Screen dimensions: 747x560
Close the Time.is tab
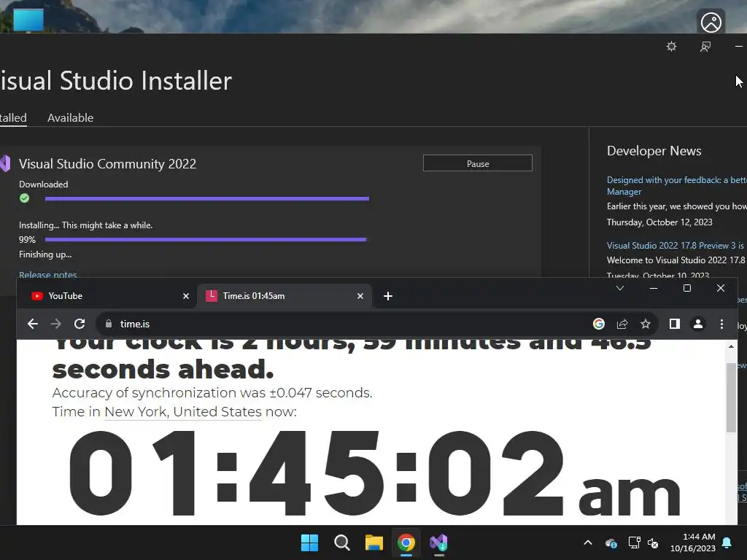pos(360,296)
